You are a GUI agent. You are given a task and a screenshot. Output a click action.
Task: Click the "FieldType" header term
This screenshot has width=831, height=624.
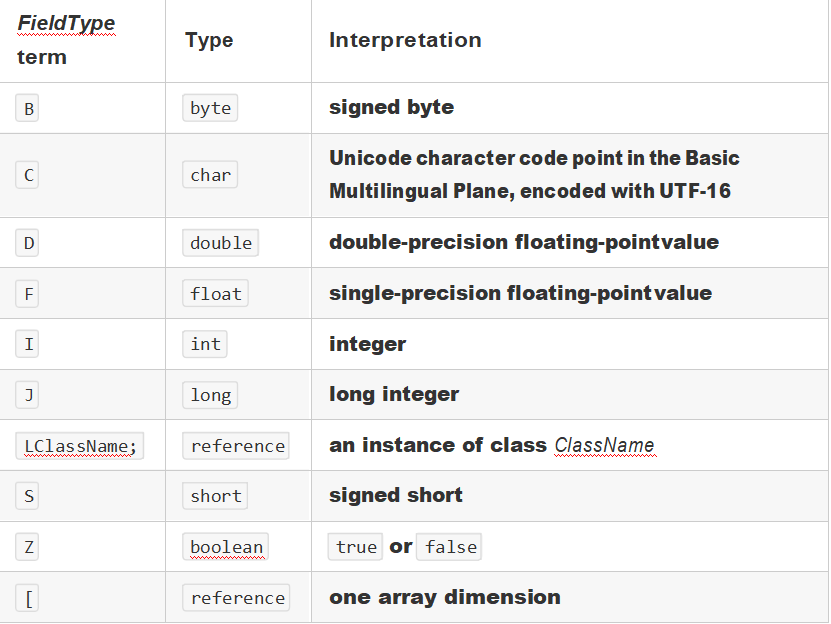click(x=66, y=23)
